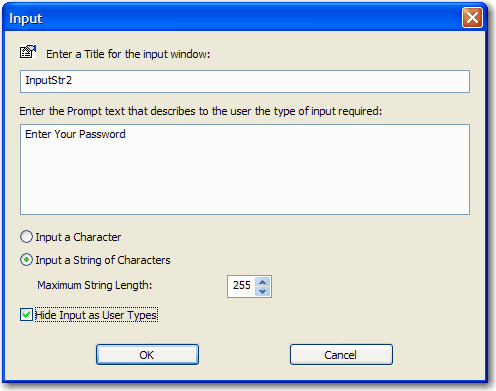Click the Enter Your Password prompt text

75,134
